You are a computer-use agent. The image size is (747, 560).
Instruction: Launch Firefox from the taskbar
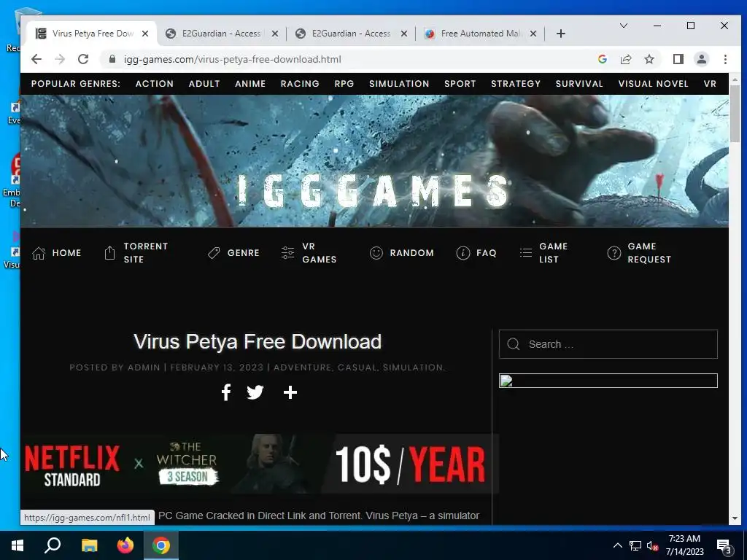125,545
